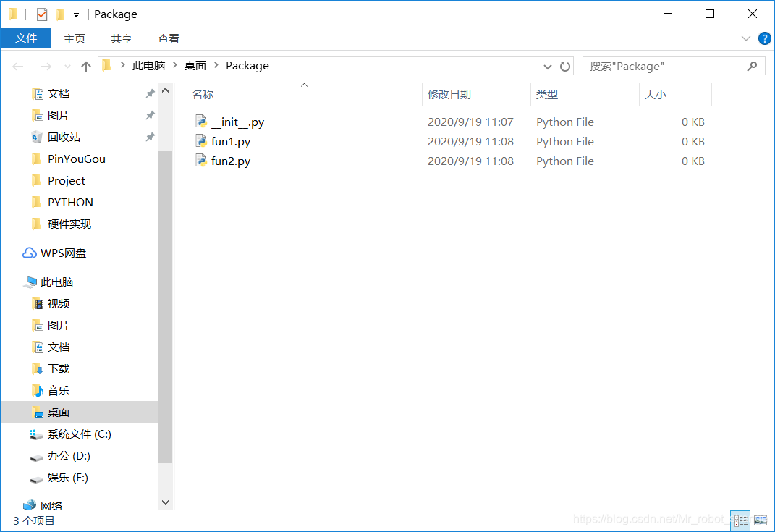This screenshot has height=532, width=775.
Task: Click the Forward navigation arrow
Action: (46, 67)
